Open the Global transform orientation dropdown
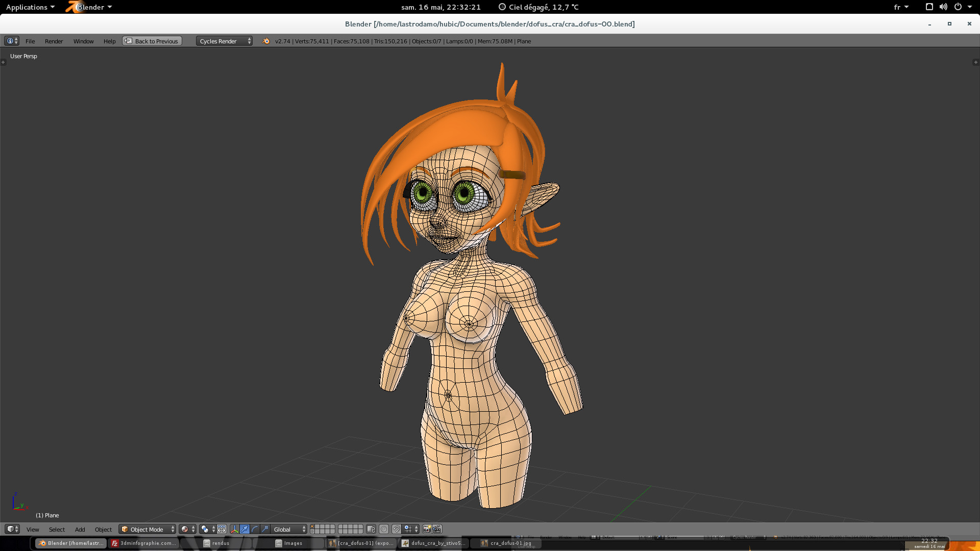Image resolution: width=980 pixels, height=551 pixels. click(x=289, y=529)
